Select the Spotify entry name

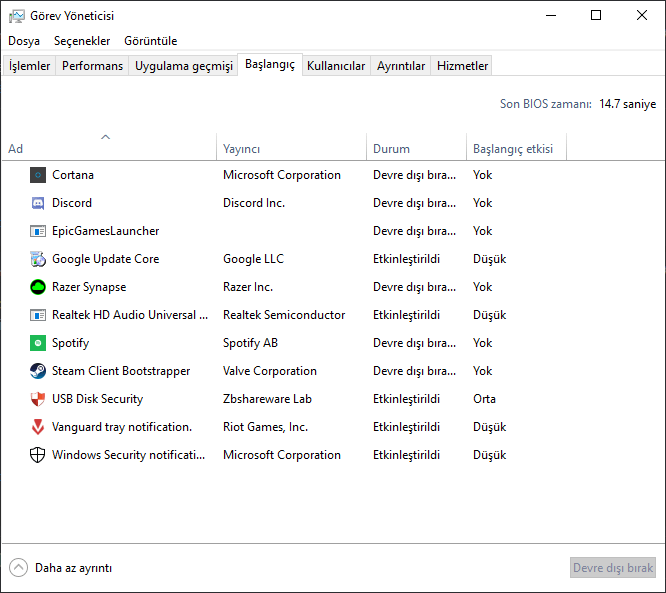71,343
